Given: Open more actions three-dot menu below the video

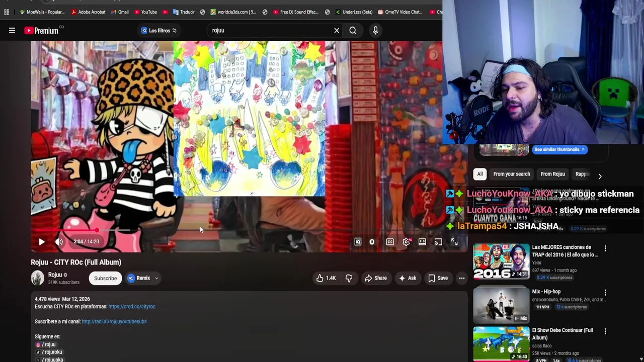Looking at the screenshot, I should 461,278.
